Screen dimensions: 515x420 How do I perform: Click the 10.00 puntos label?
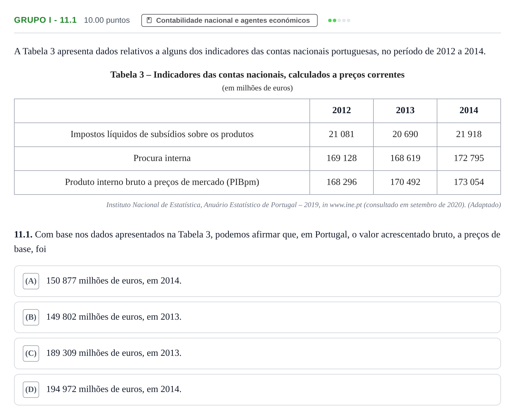107,20
